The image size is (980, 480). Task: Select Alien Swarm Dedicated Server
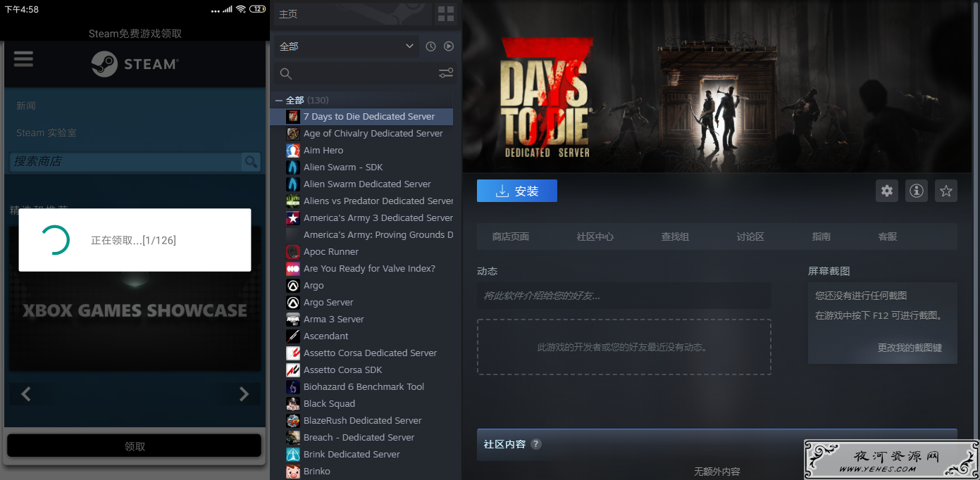point(367,184)
